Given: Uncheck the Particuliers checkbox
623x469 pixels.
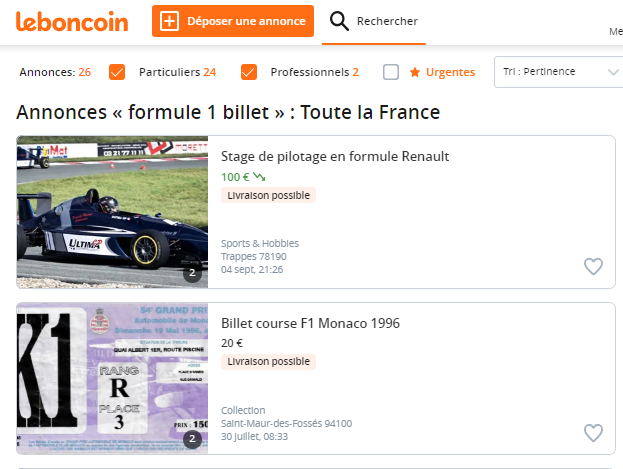Looking at the screenshot, I should click(117, 72).
